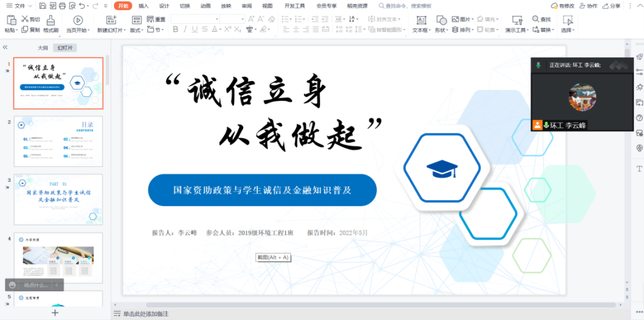Viewport: 644px width, 320px height.
Task: Click the 有修改 cloud status button
Action: tap(563, 6)
